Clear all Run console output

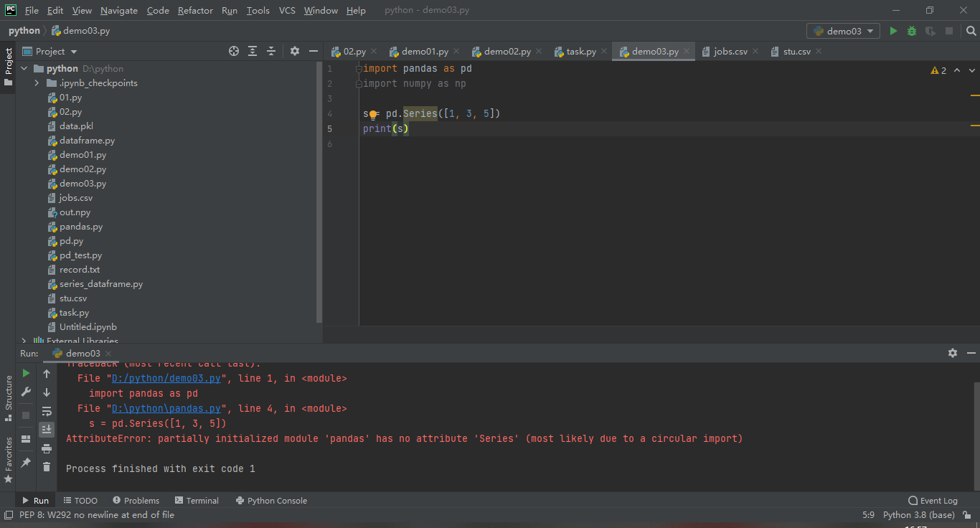coord(47,467)
